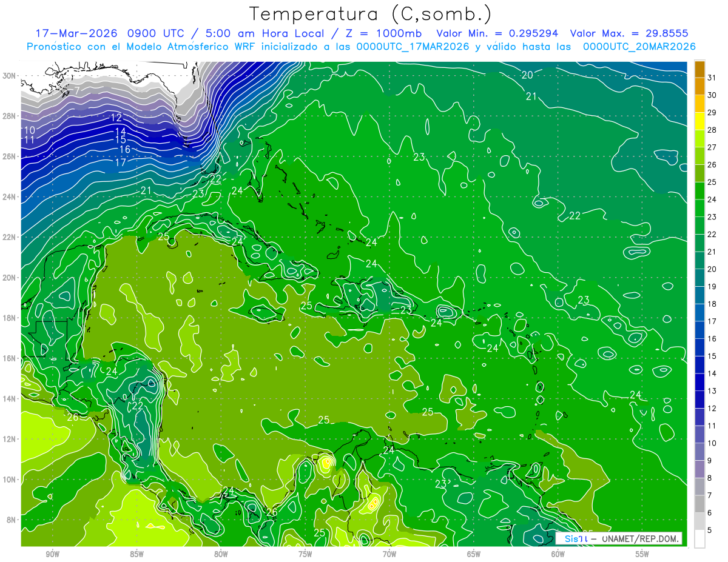Click the '31' value on the color legend
This screenshot has height=562, width=728.
pyautogui.click(x=712, y=78)
